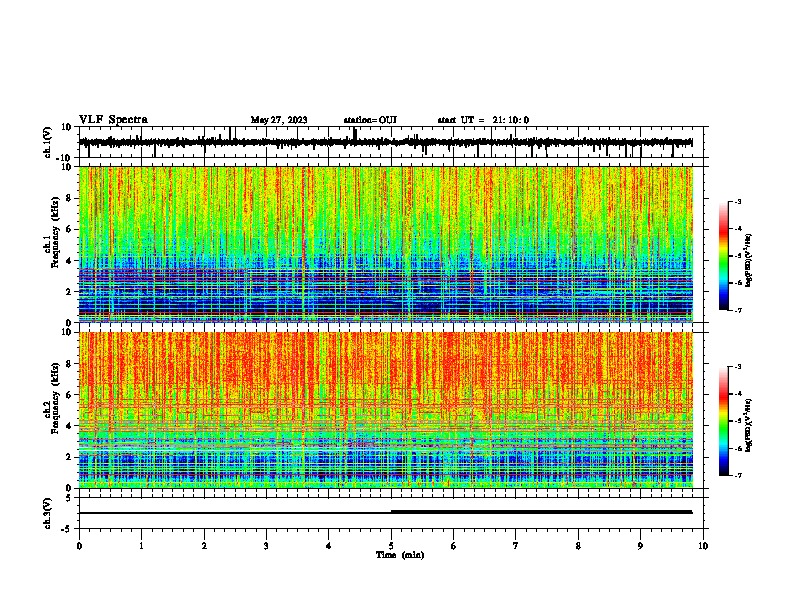Image resolution: width=792 pixels, height=612 pixels.
Task: Click the "station=OUI" header label
Action: [370, 120]
